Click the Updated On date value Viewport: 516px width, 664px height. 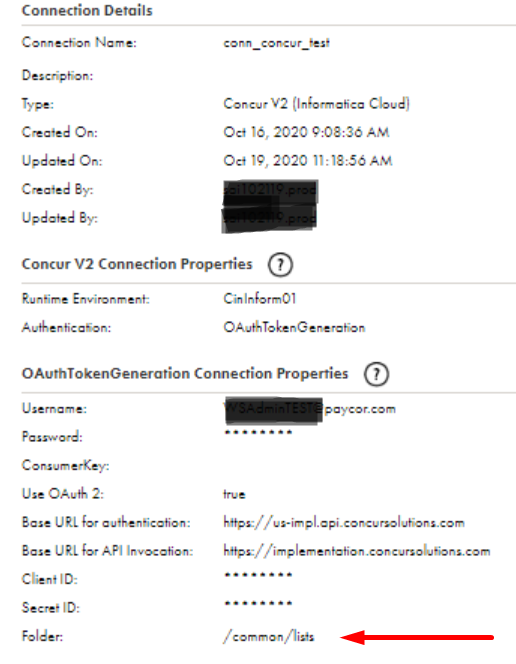click(x=308, y=160)
